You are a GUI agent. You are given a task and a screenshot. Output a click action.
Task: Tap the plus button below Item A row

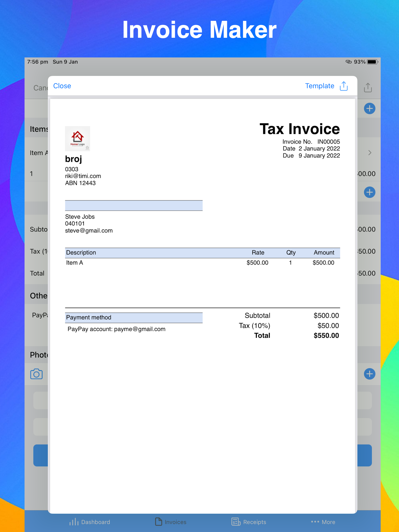(369, 192)
